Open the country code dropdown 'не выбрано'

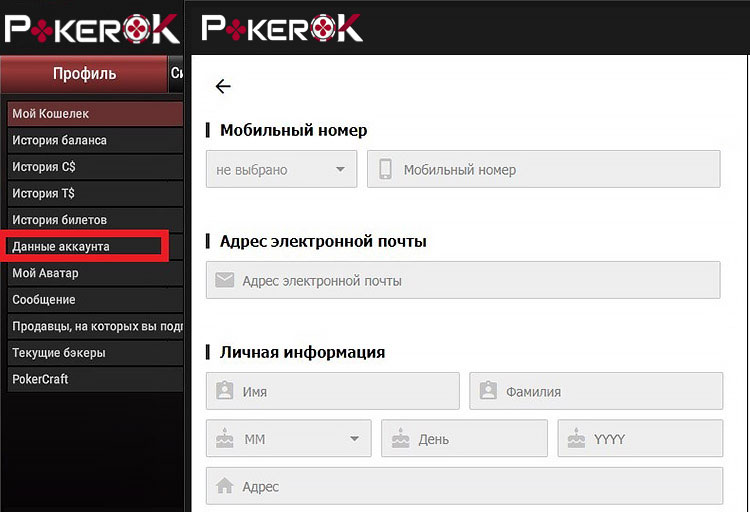(x=281, y=169)
